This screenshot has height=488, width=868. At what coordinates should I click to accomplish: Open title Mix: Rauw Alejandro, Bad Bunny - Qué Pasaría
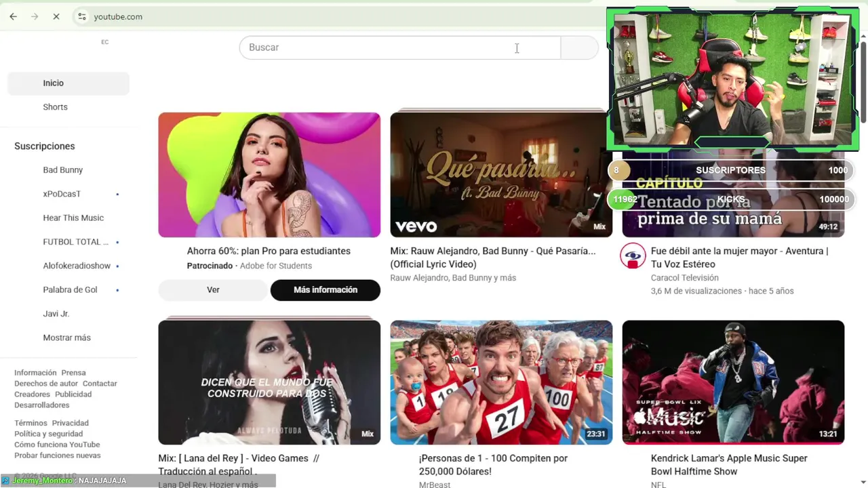pyautogui.click(x=493, y=258)
